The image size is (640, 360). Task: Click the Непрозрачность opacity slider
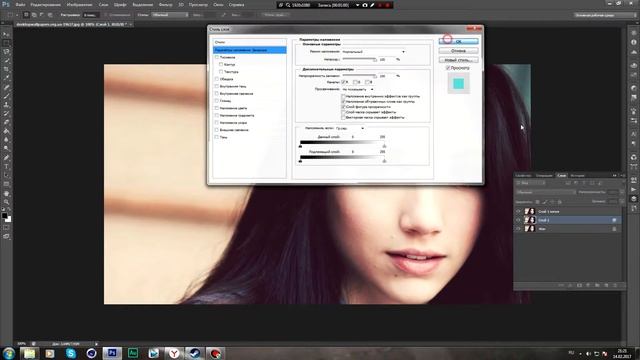359,60
